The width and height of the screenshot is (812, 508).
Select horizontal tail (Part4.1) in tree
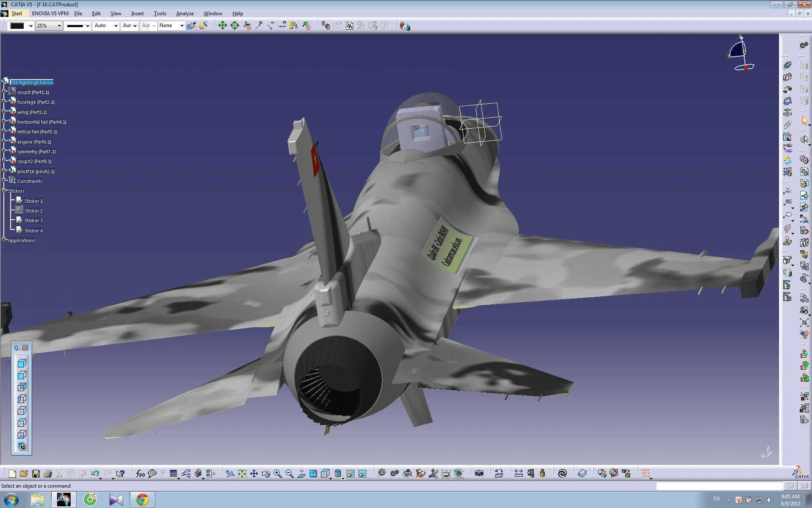pos(41,122)
